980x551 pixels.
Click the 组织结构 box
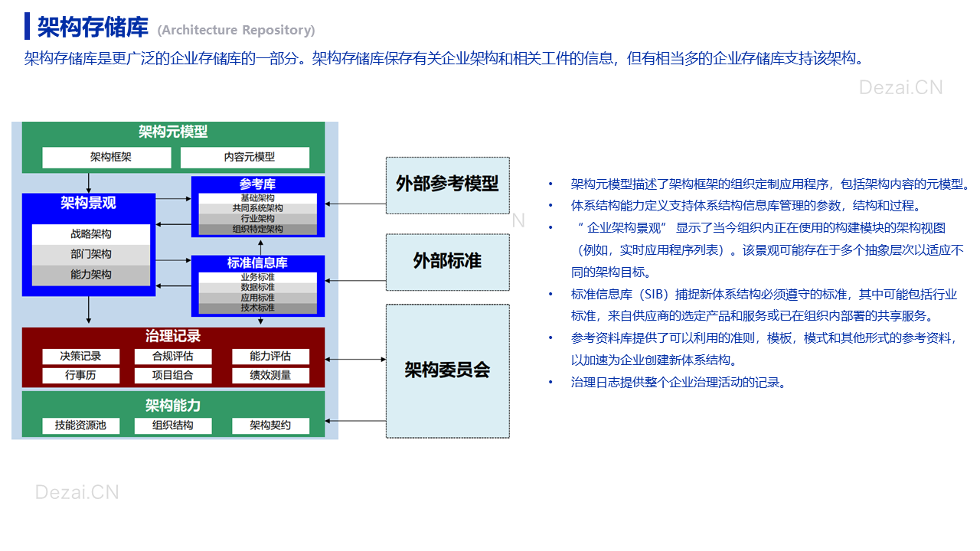tap(173, 425)
